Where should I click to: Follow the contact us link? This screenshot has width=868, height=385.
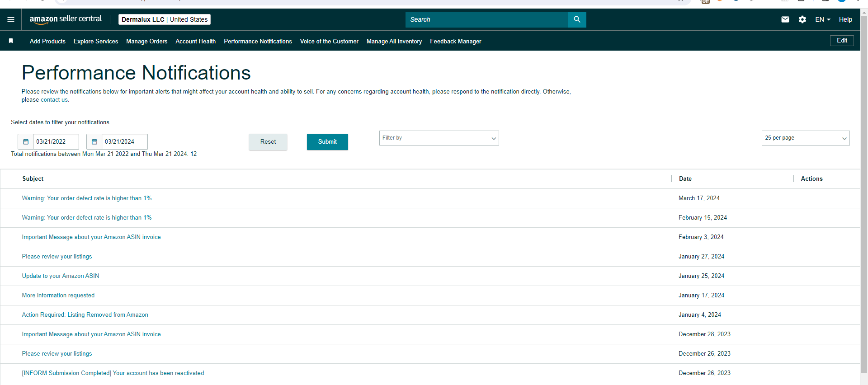coord(54,100)
